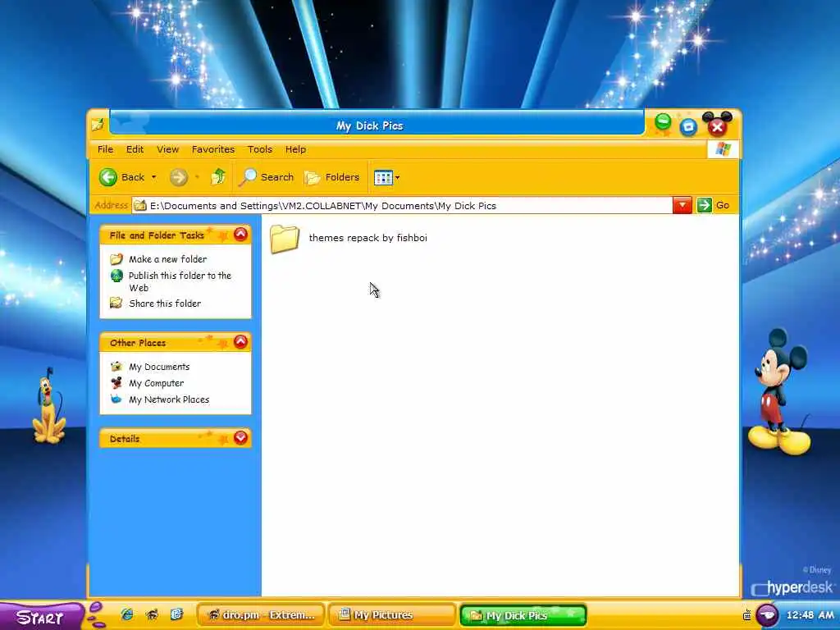This screenshot has width=840, height=630.
Task: Click the My Documents icon in Other Places
Action: 116,367
